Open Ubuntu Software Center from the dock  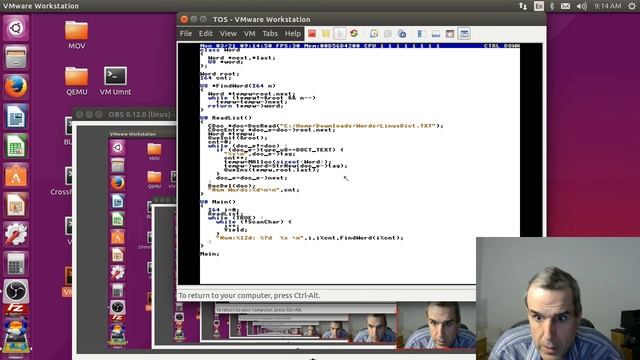click(16, 175)
